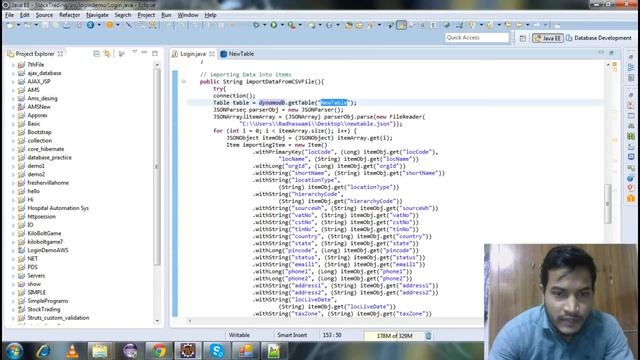
Task: Close the Login.java tab
Action: pyautogui.click(x=212, y=54)
